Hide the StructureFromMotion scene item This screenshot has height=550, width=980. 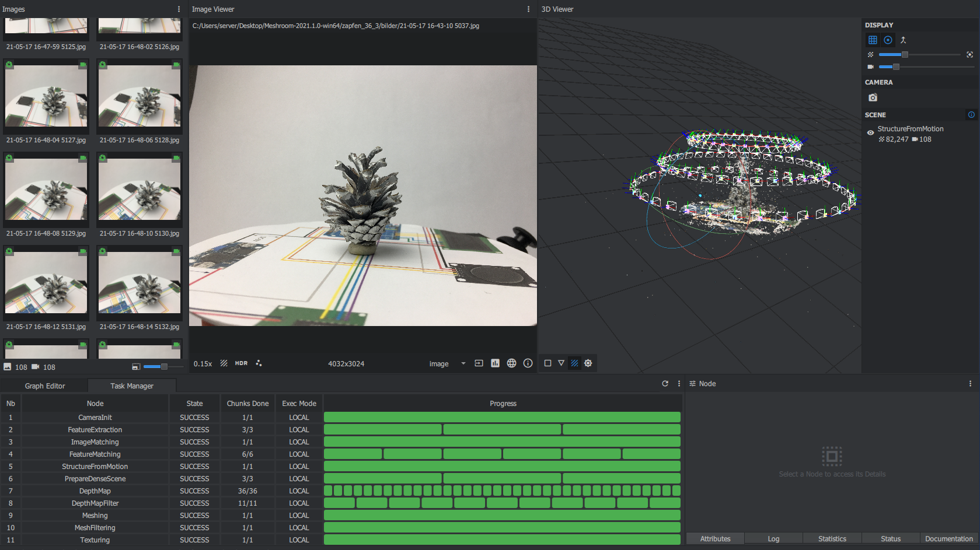[x=870, y=133]
